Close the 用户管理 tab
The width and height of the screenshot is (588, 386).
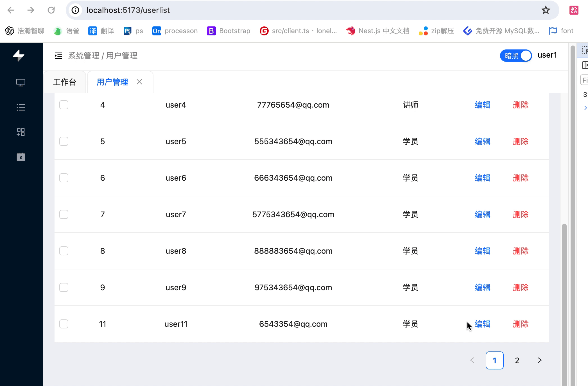139,82
